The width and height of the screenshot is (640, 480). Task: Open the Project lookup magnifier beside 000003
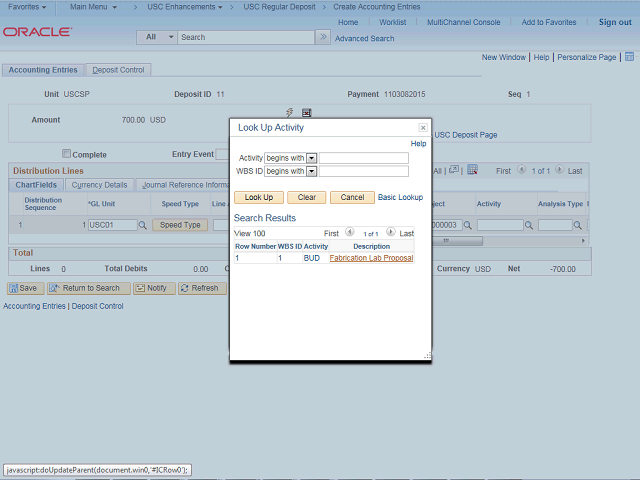(468, 225)
